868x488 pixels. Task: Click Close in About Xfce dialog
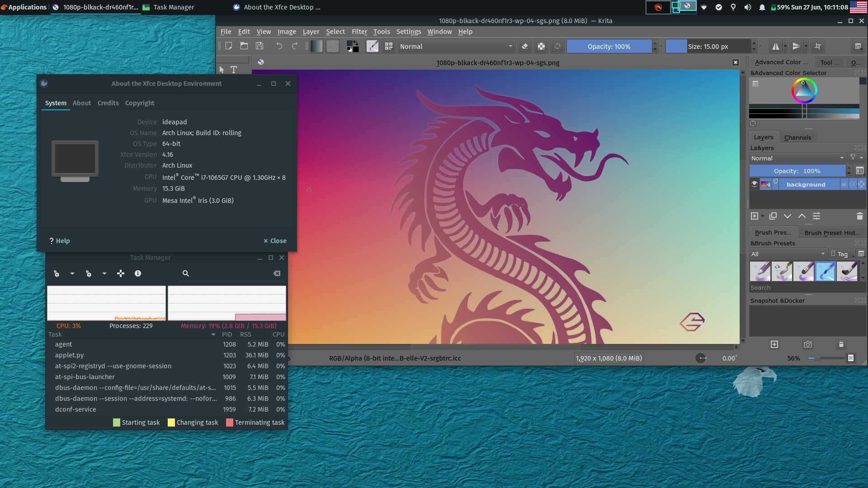pyautogui.click(x=275, y=241)
